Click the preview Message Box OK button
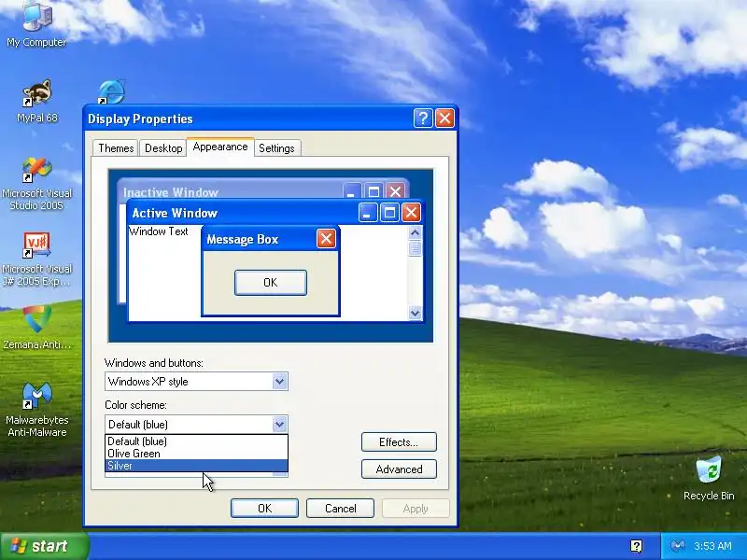 pyautogui.click(x=271, y=283)
